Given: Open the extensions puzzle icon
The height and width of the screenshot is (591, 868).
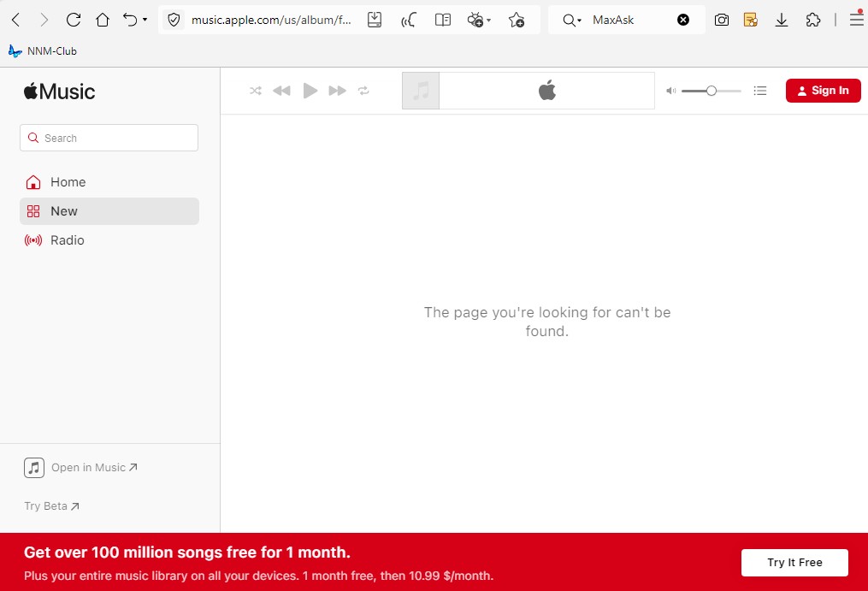Looking at the screenshot, I should (x=813, y=20).
